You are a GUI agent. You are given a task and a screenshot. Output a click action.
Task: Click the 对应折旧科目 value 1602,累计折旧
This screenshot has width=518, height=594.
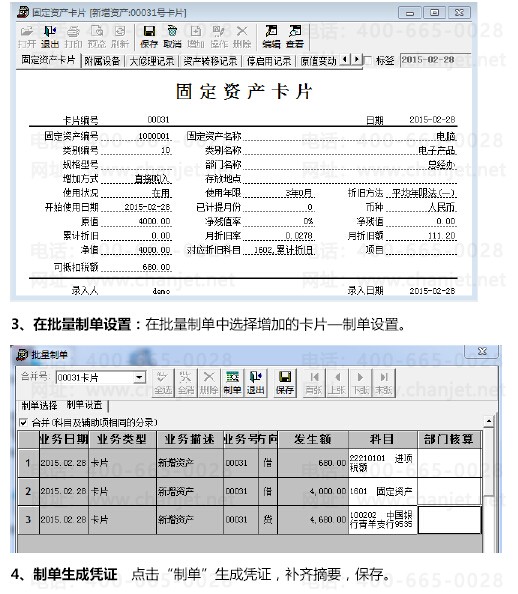[x=284, y=250]
